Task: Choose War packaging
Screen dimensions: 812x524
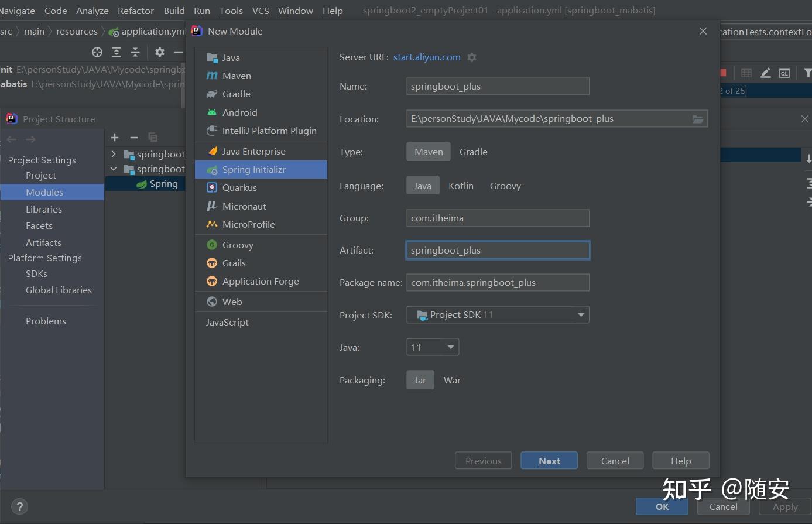Action: pos(452,380)
